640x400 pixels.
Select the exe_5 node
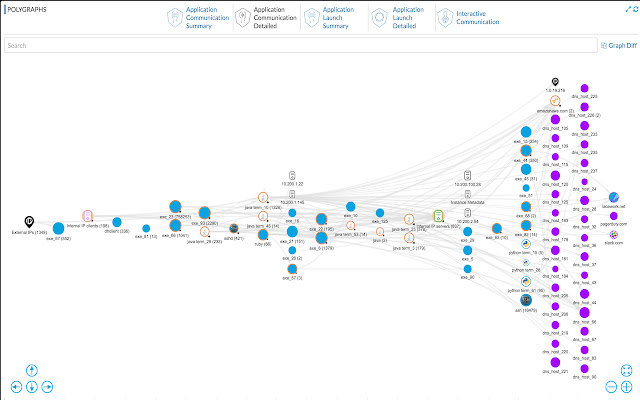coord(468,250)
